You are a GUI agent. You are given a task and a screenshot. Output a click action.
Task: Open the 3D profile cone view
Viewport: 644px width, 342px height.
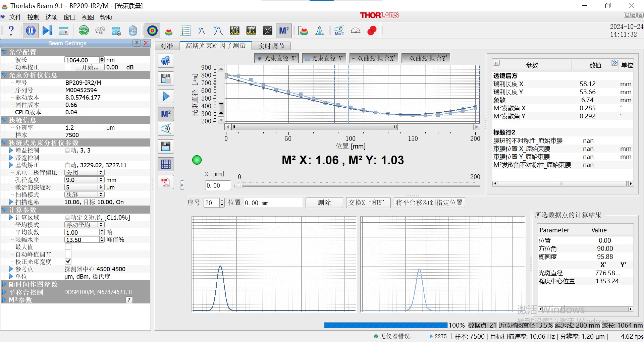tap(169, 31)
